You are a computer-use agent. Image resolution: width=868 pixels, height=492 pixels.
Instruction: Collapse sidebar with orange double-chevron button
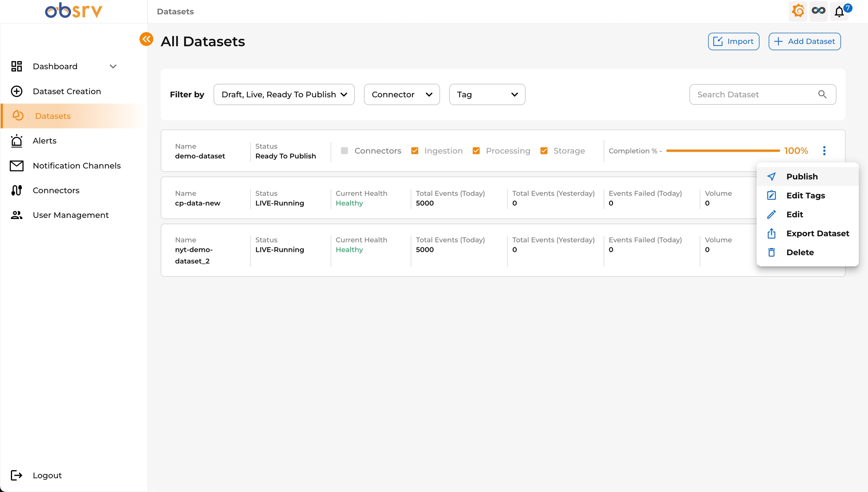point(146,39)
